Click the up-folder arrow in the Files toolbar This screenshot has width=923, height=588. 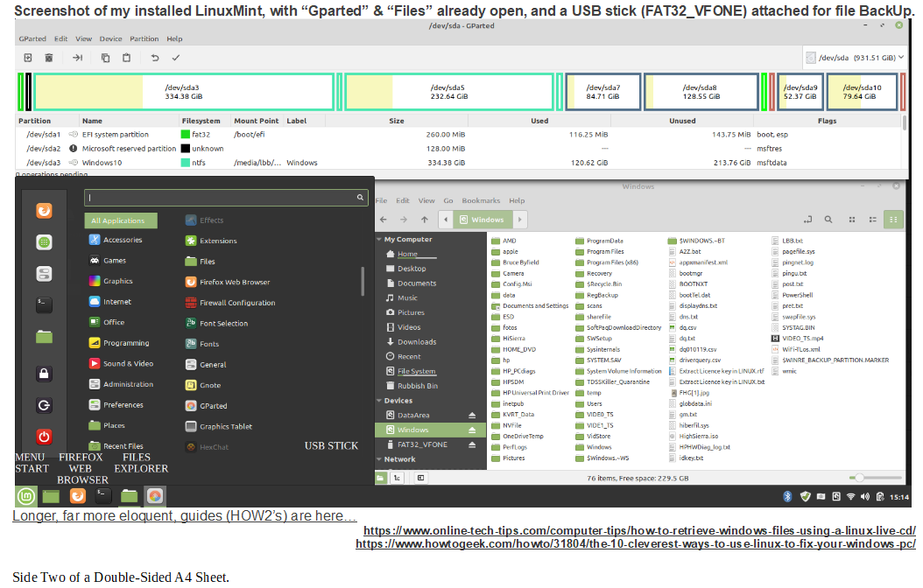click(425, 220)
